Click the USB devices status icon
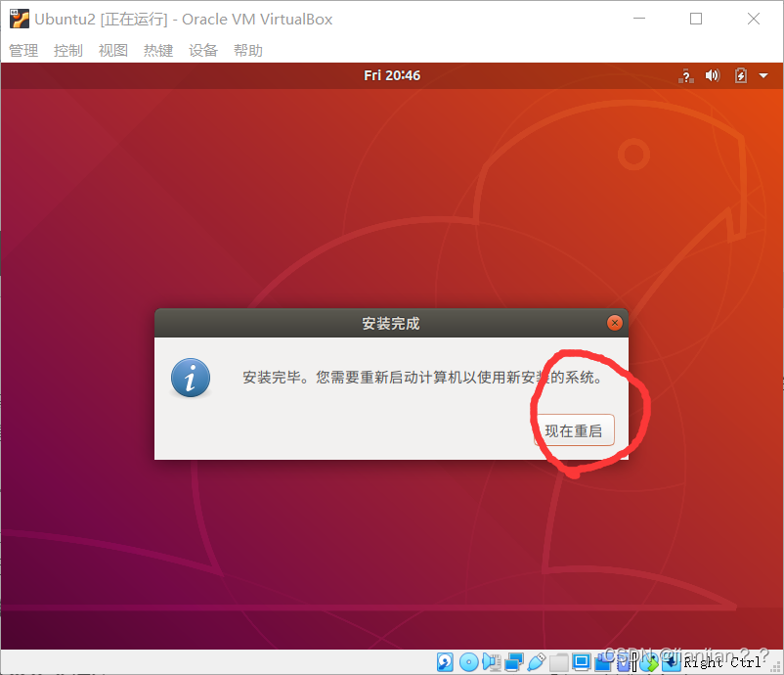784x675 pixels. coord(537,662)
